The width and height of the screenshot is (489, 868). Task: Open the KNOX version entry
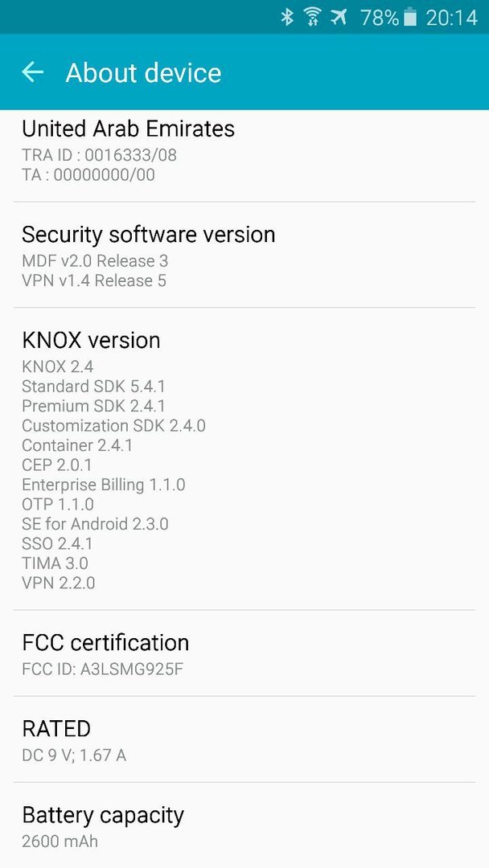[x=244, y=459]
